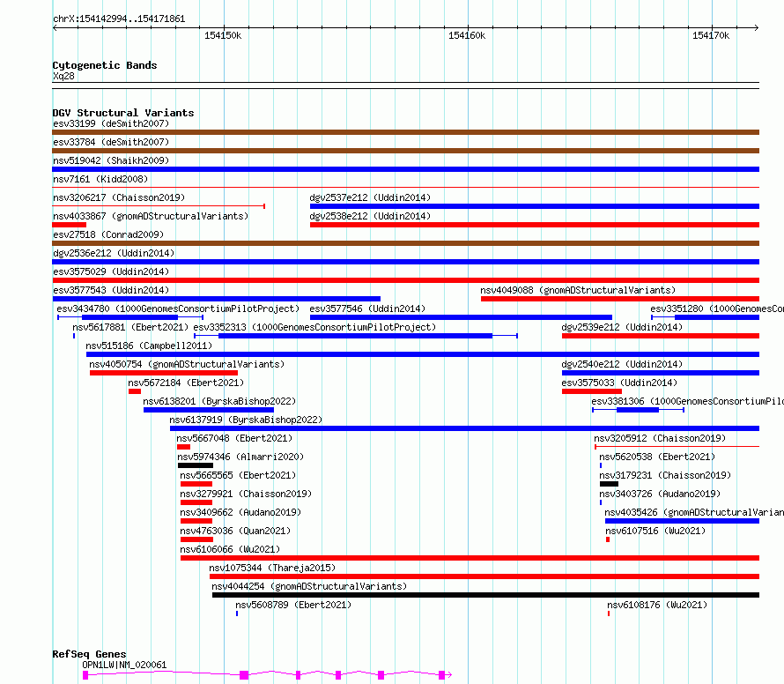Select the nsv1075344 (Thareja2015) label
This screenshot has height=684, width=784.
(272, 568)
